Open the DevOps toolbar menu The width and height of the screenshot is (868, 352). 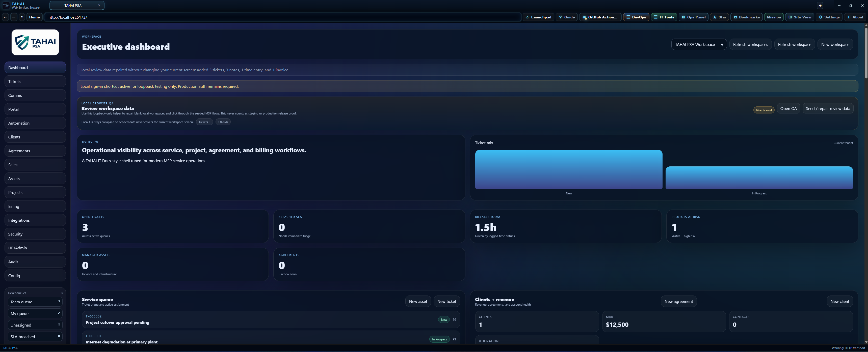coord(636,17)
